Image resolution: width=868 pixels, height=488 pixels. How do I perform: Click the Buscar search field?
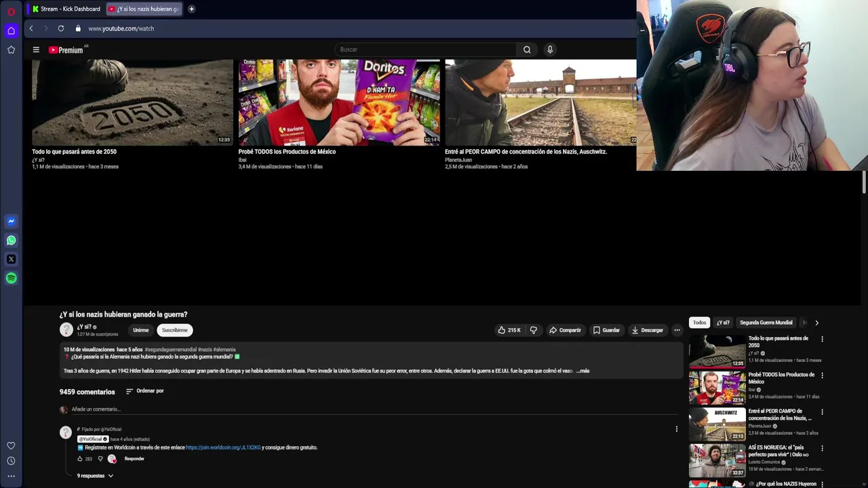pyautogui.click(x=426, y=49)
